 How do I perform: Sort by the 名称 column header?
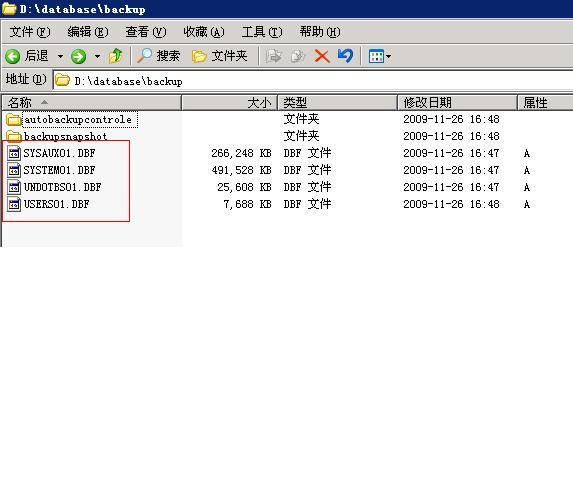click(x=91, y=102)
